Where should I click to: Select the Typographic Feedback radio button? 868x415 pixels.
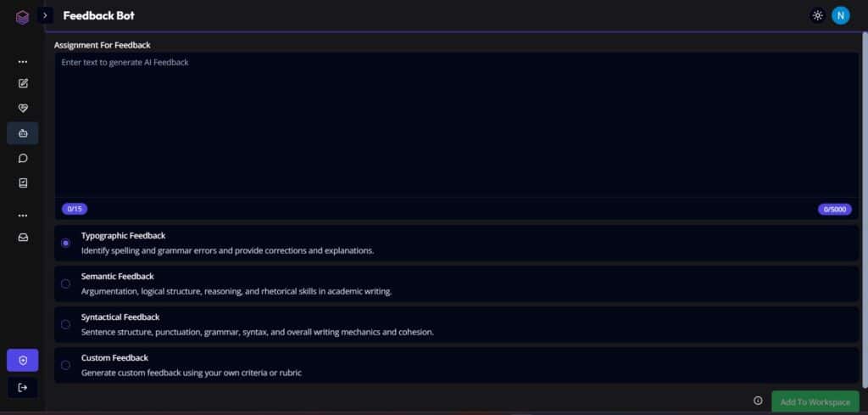[65, 244]
